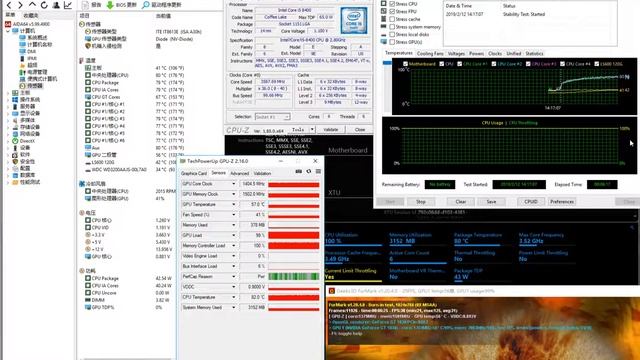
Task: Click the AIDA64 back navigation arrow
Action: [9, 5]
